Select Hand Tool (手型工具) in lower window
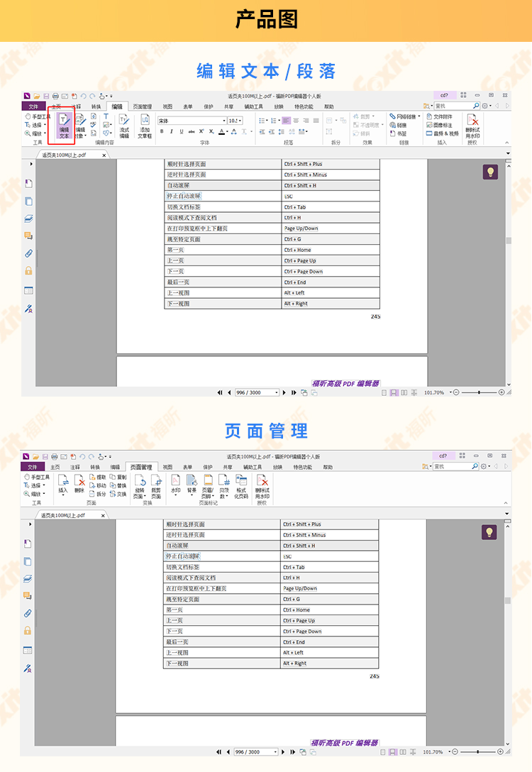The image size is (532, 772). tap(36, 477)
